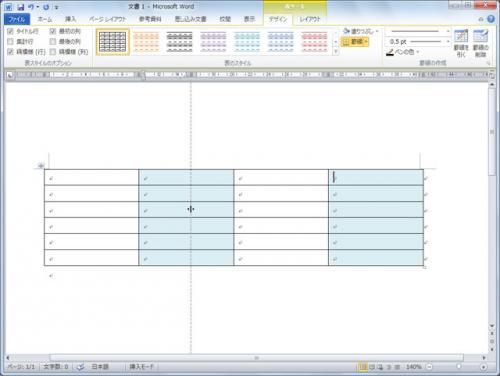Click the spell check icon in the status bar
This screenshot has width=500, height=376.
point(80,367)
